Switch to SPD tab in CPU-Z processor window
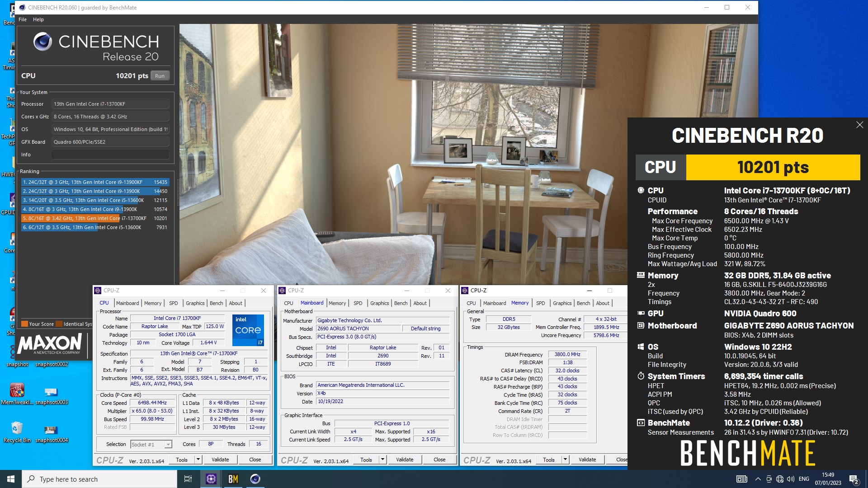This screenshot has height=488, width=868. point(174,303)
